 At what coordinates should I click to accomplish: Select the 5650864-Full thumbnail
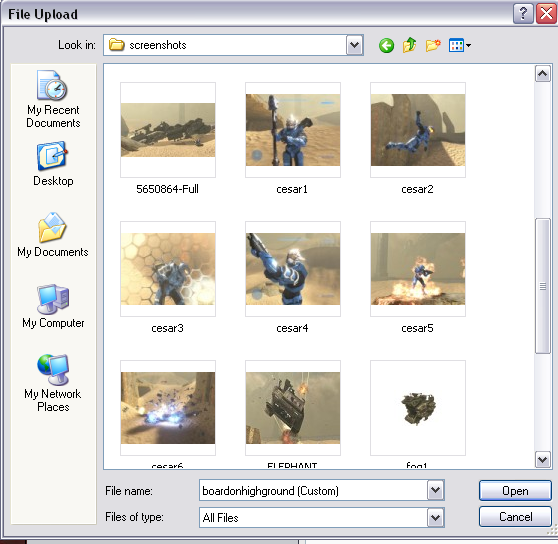point(168,130)
